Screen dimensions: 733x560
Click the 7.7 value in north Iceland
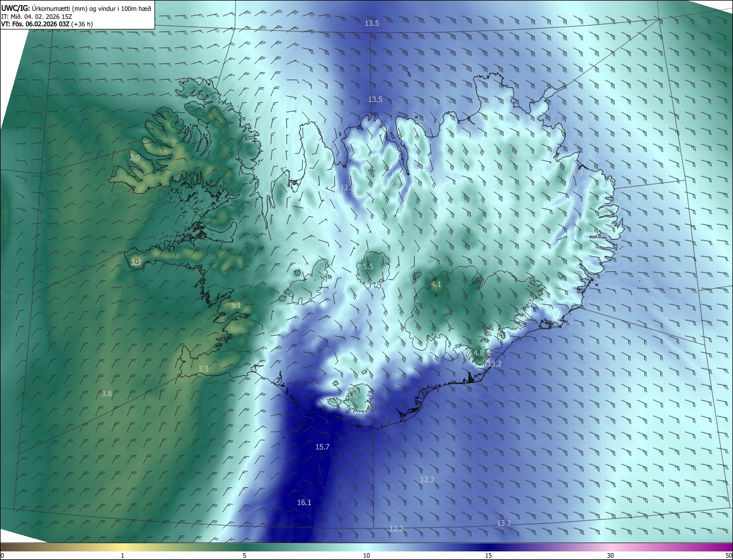[x=511, y=156]
